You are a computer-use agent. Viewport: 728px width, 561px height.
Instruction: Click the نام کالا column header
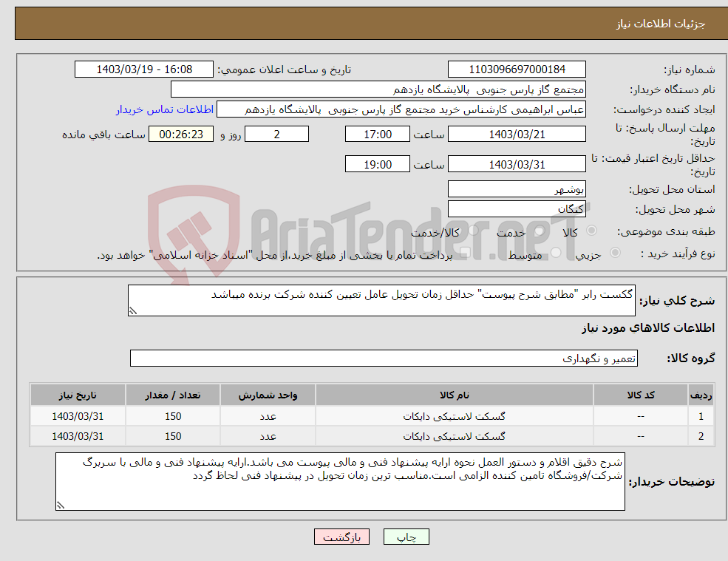click(x=454, y=395)
